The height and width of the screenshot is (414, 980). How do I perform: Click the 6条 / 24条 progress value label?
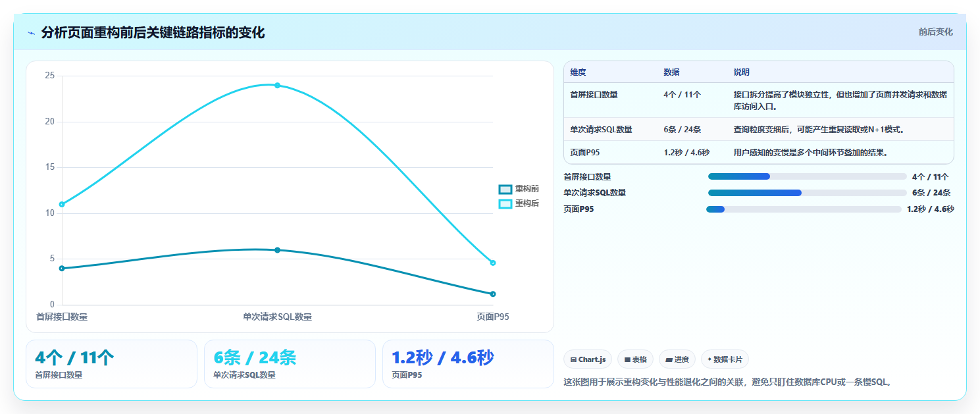pyautogui.click(x=931, y=193)
